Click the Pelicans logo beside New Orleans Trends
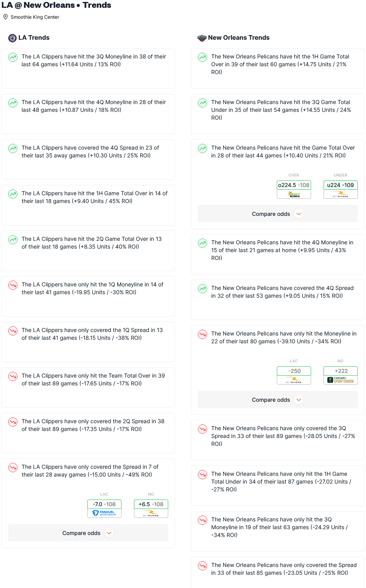 (202, 38)
